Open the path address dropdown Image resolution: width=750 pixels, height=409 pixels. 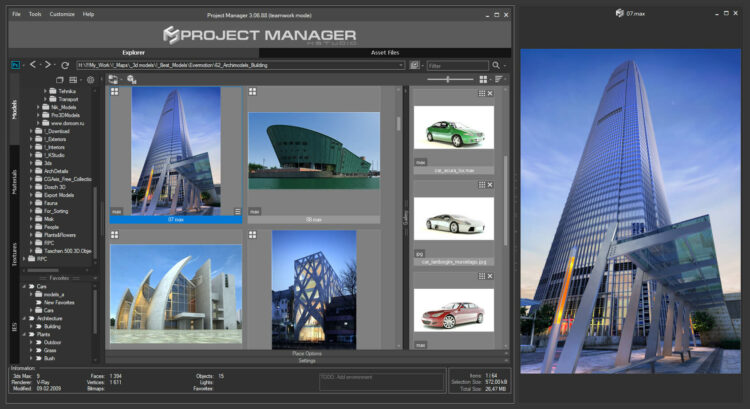click(401, 64)
